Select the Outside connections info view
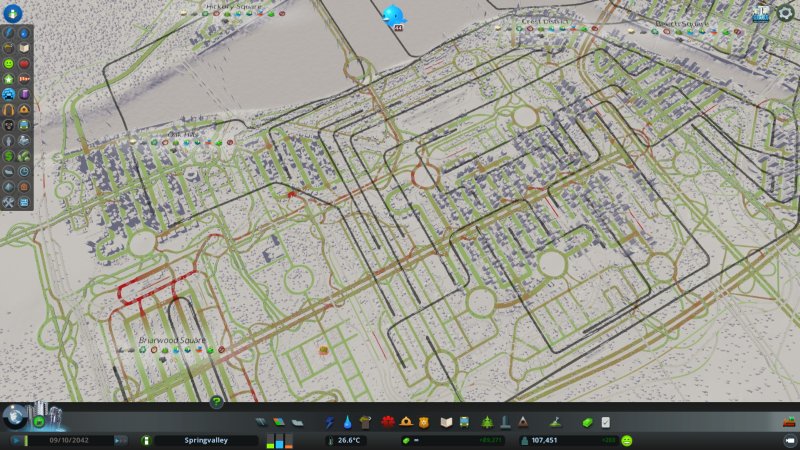 pos(24,140)
